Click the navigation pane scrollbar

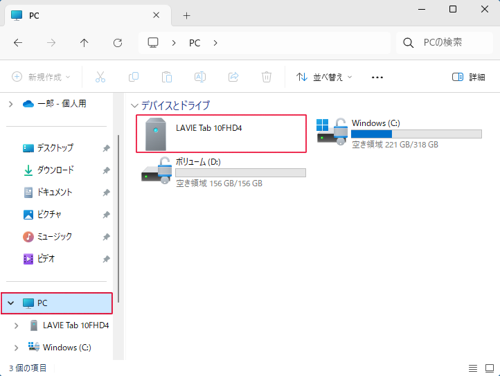pos(118,218)
